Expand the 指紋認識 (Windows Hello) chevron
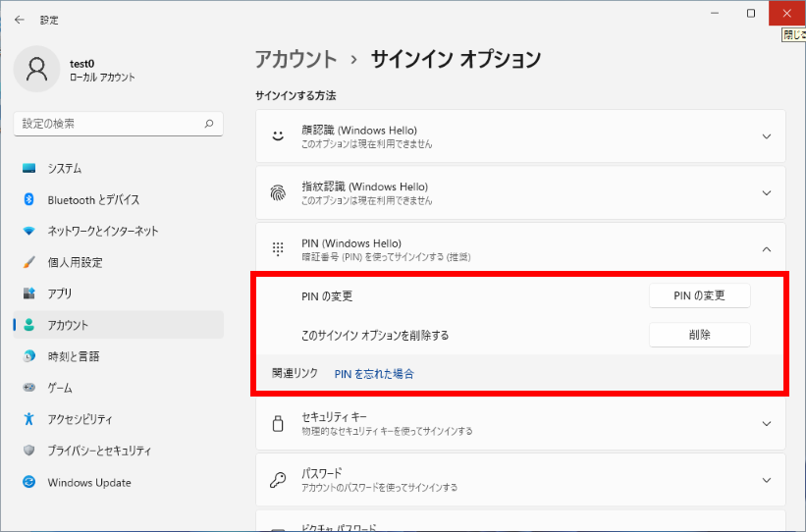This screenshot has width=806, height=532. click(767, 193)
